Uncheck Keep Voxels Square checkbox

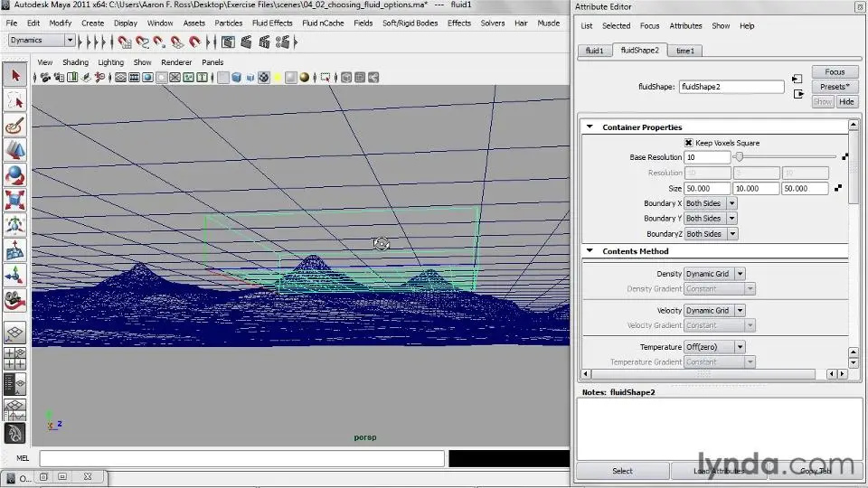[689, 143]
